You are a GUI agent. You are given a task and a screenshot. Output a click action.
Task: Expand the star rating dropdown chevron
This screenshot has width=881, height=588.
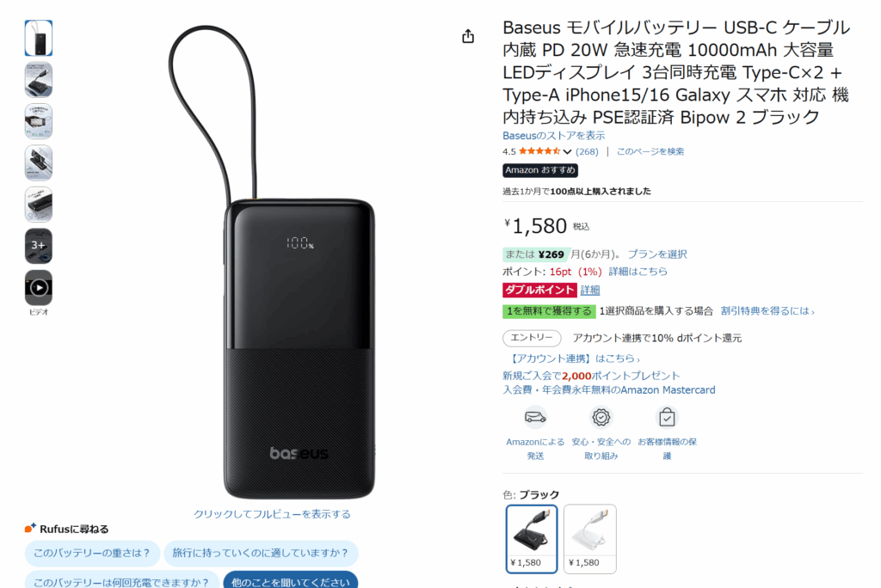(x=568, y=151)
